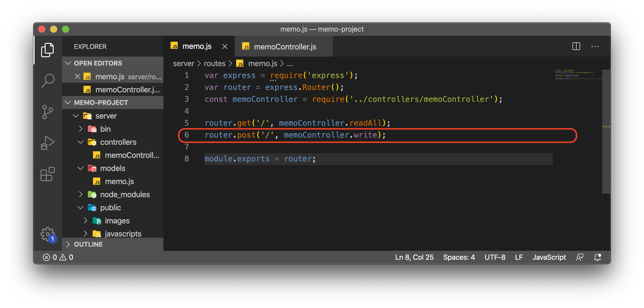The image size is (644, 308).
Task: Click the UTF-8 encoding in the status bar
Action: pyautogui.click(x=495, y=257)
